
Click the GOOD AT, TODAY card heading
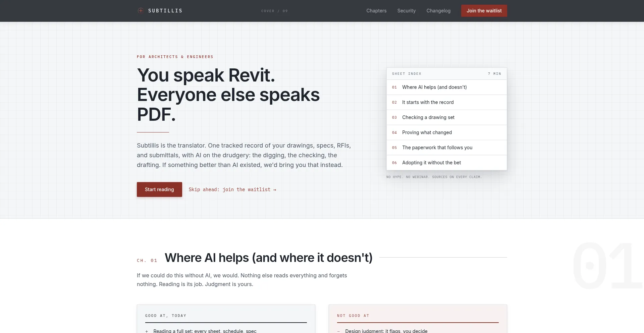(x=166, y=316)
